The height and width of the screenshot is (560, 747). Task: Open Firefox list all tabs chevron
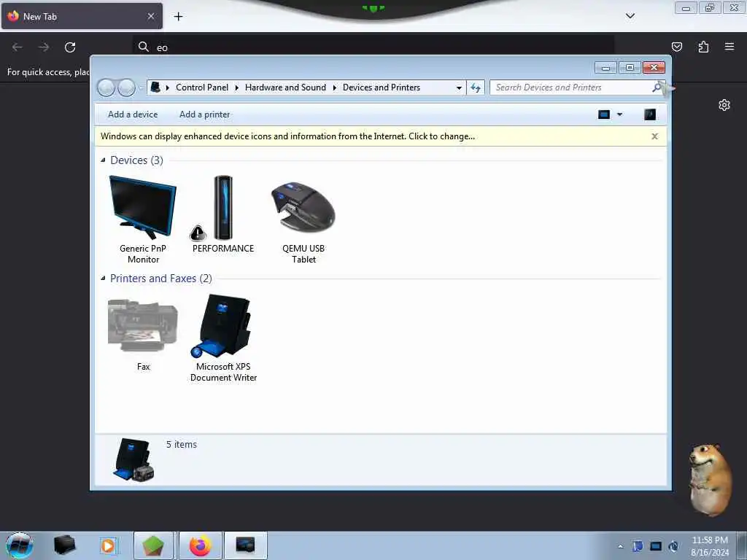[x=630, y=16]
